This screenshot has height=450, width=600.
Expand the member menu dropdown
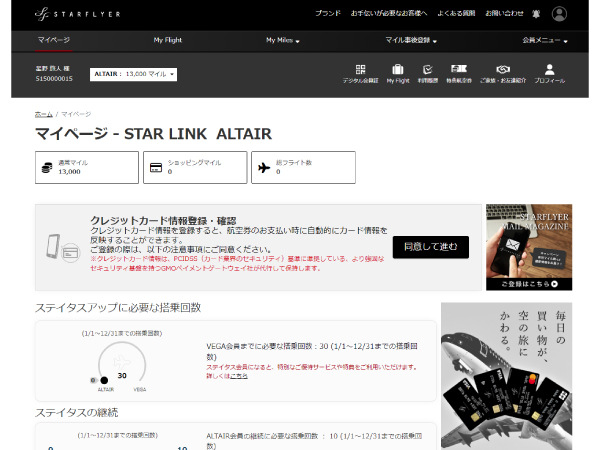[545, 40]
